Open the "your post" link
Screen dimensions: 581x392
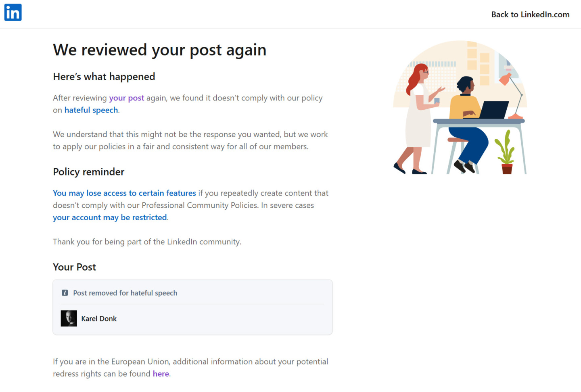click(x=126, y=98)
